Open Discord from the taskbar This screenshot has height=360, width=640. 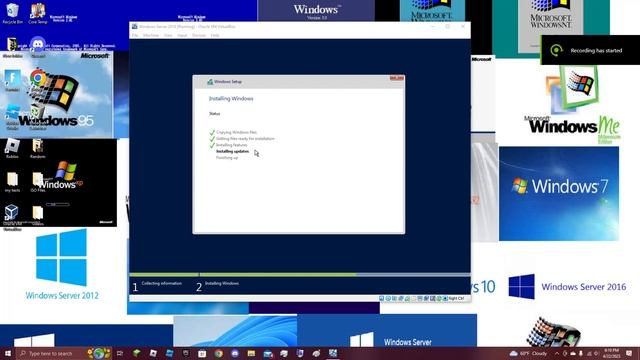[x=235, y=353]
